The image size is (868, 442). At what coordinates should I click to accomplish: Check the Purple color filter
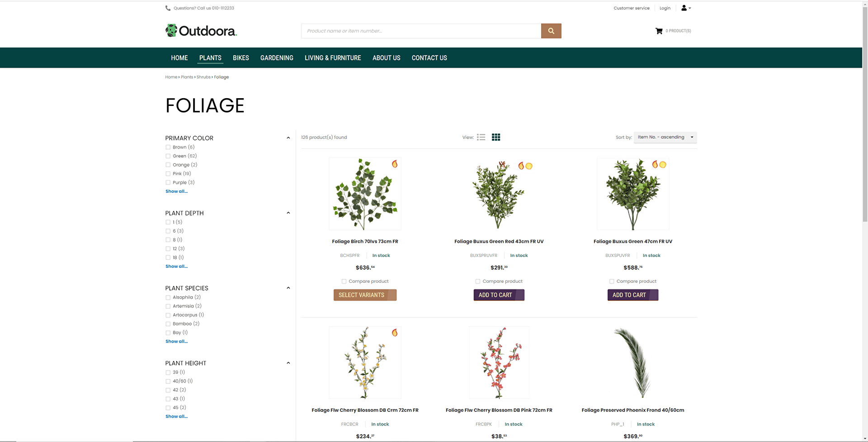pos(168,183)
